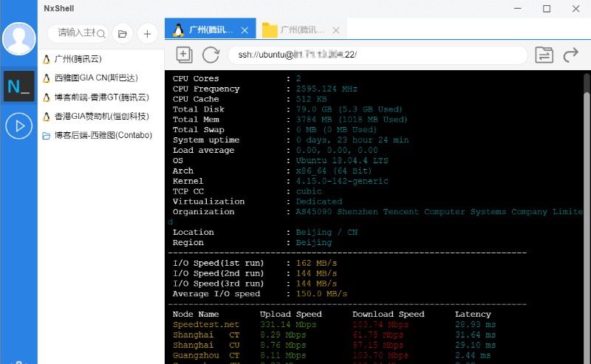
Task: Reconnect using the refresh icon
Action: point(211,55)
